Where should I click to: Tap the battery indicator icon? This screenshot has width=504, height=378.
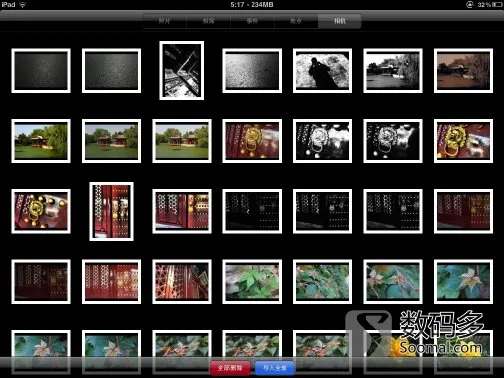point(497,5)
